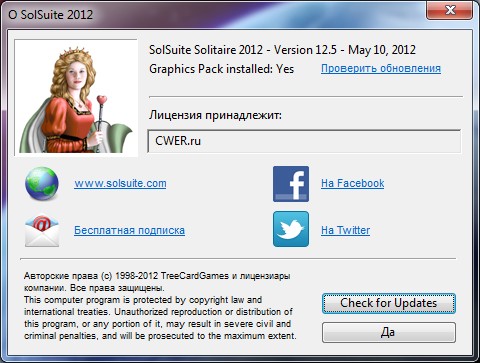Click the Queen of Hearts image
This screenshot has width=480, height=363.
[76, 98]
